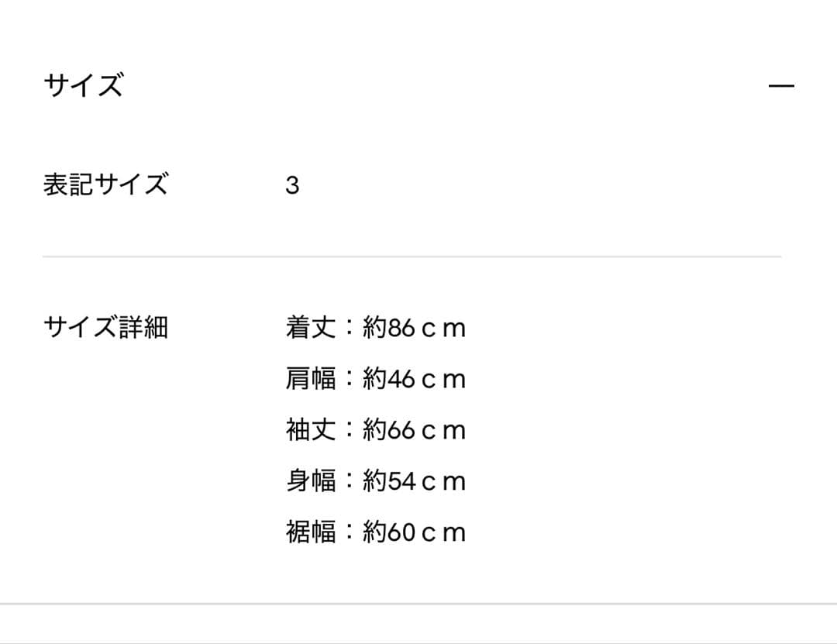Click the 裾幅：約60ｃｍ measurement row

tap(375, 532)
